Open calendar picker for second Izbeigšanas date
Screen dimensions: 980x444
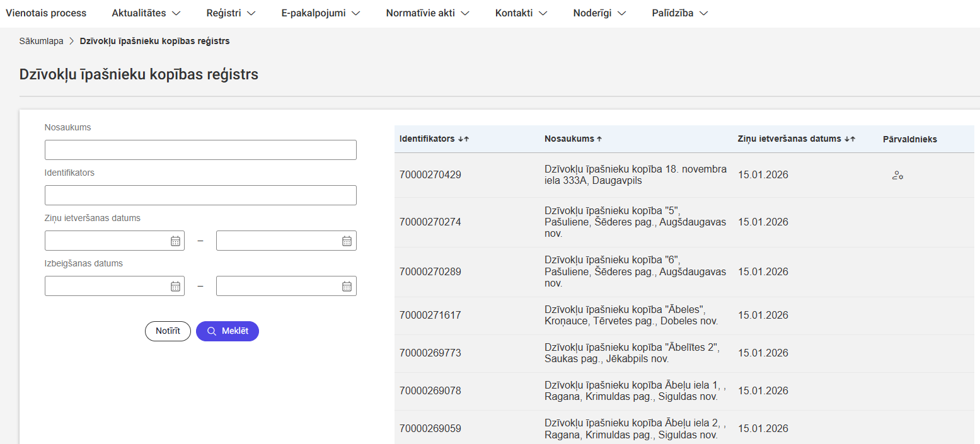point(347,286)
